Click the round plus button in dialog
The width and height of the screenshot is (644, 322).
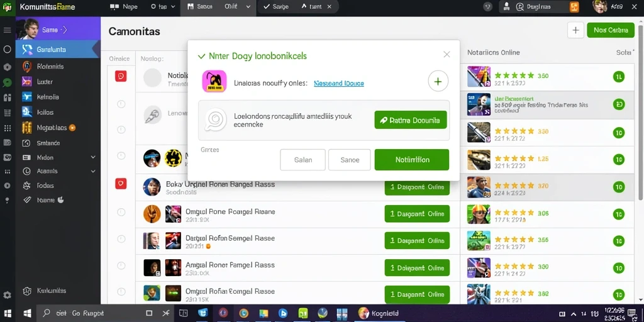(438, 81)
